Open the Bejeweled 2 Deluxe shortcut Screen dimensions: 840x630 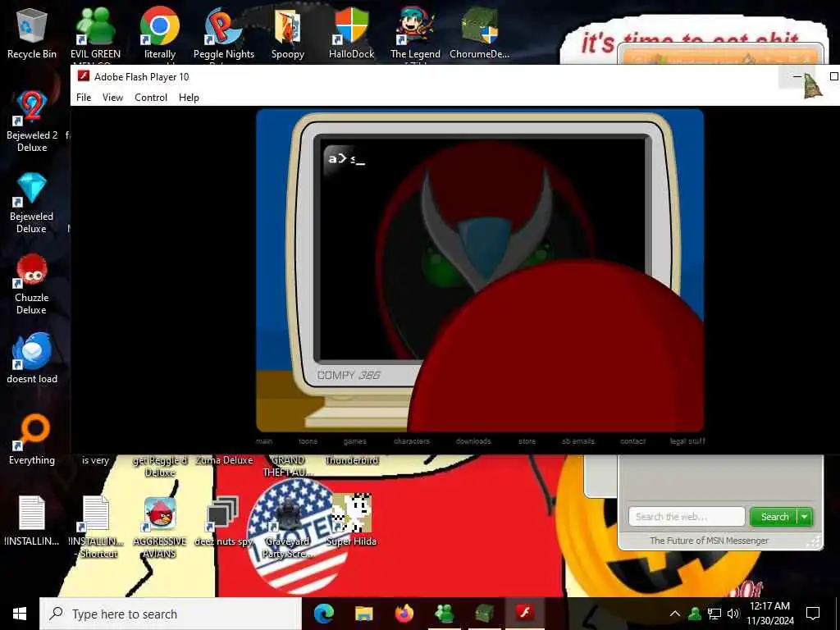32,121
